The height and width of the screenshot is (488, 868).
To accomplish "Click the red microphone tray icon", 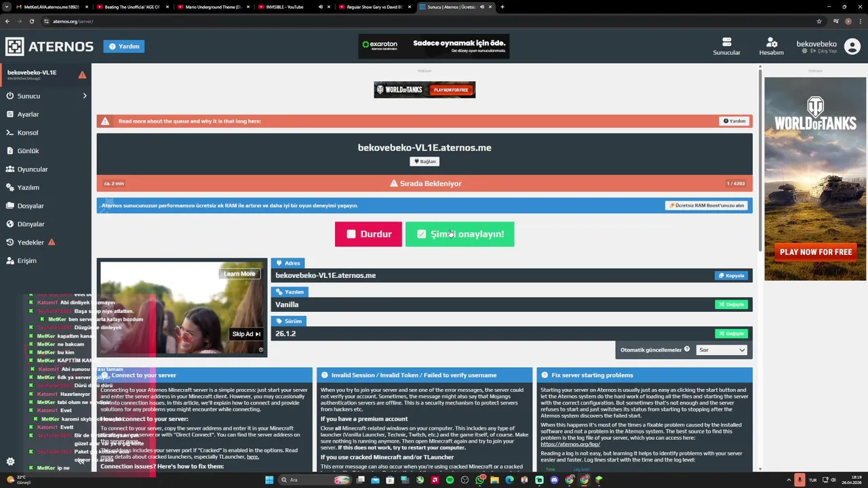I will pos(800,480).
